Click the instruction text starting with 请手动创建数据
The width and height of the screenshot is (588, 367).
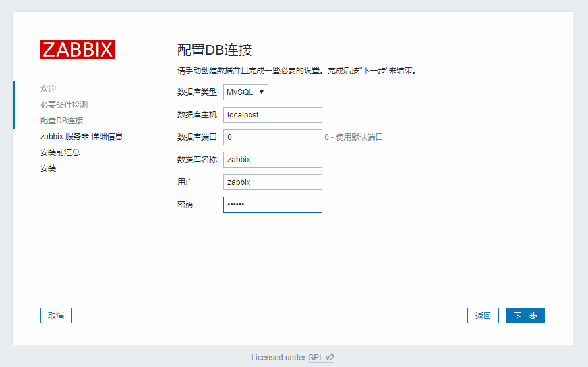[x=297, y=71]
